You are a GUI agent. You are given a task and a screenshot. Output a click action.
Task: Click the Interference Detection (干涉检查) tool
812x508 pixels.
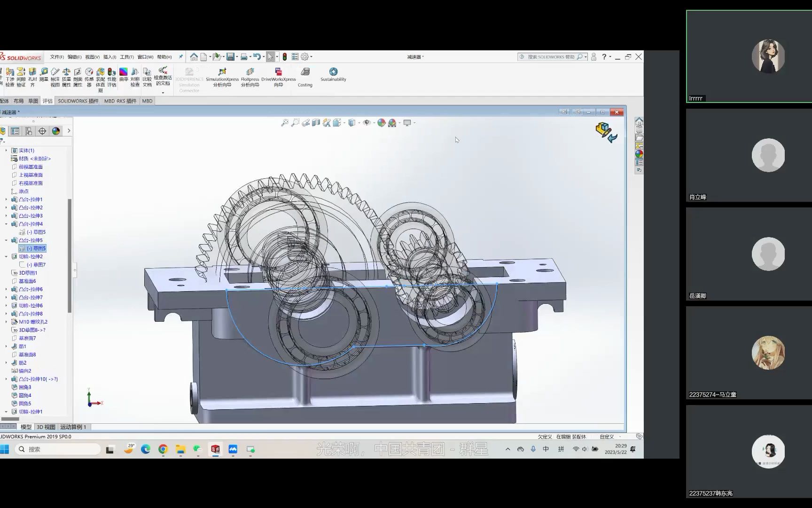(x=10, y=77)
